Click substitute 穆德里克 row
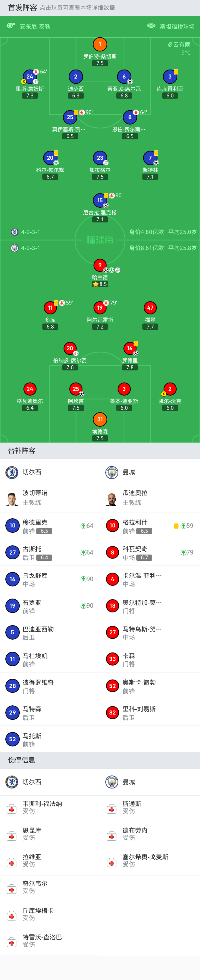200x980 pixels. pos(50,526)
